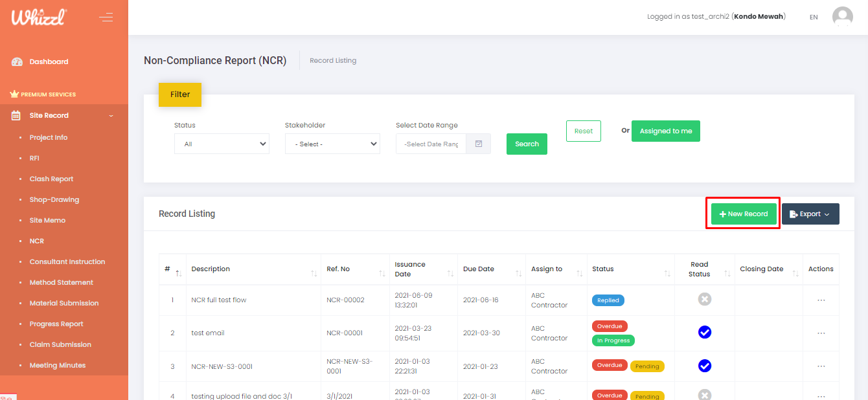Click the Site Record calendar icon
This screenshot has width=868, height=400.
tap(16, 116)
